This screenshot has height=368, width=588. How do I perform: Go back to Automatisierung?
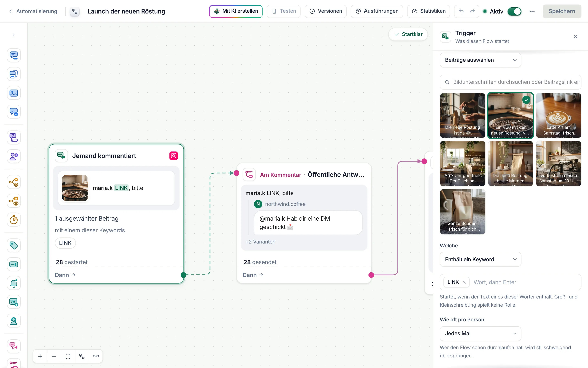[x=33, y=11]
